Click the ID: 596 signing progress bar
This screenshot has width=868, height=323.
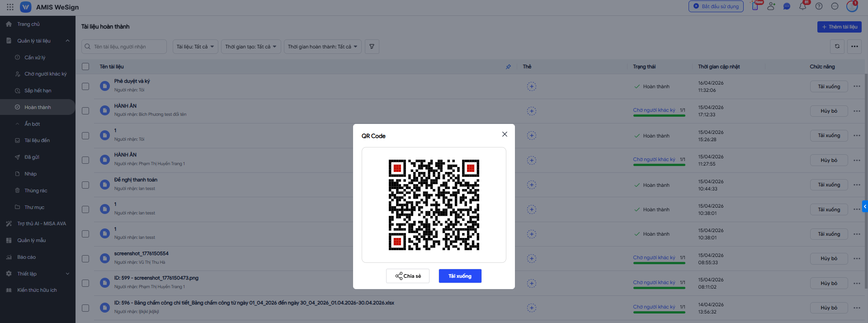click(x=659, y=312)
